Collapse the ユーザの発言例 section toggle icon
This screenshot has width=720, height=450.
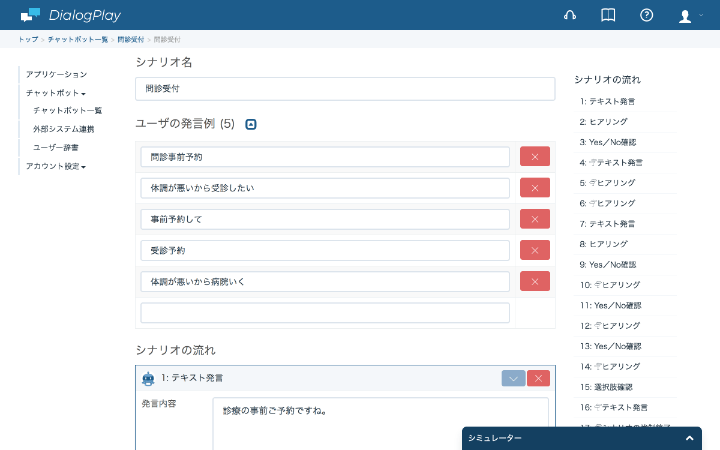(251, 124)
